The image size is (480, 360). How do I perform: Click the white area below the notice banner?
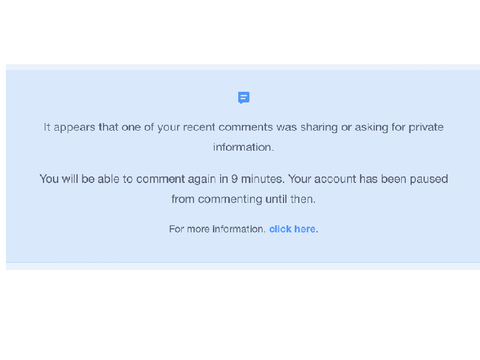coord(240,315)
